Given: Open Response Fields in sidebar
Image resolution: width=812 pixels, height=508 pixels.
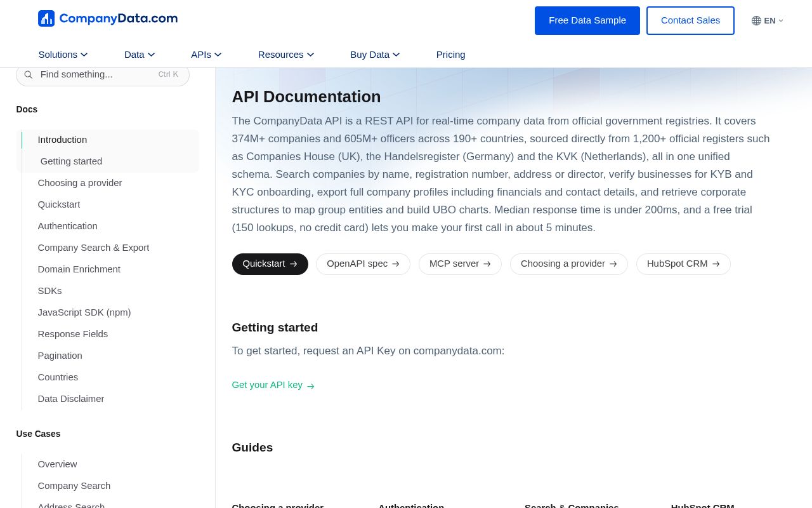Looking at the screenshot, I should [x=73, y=334].
